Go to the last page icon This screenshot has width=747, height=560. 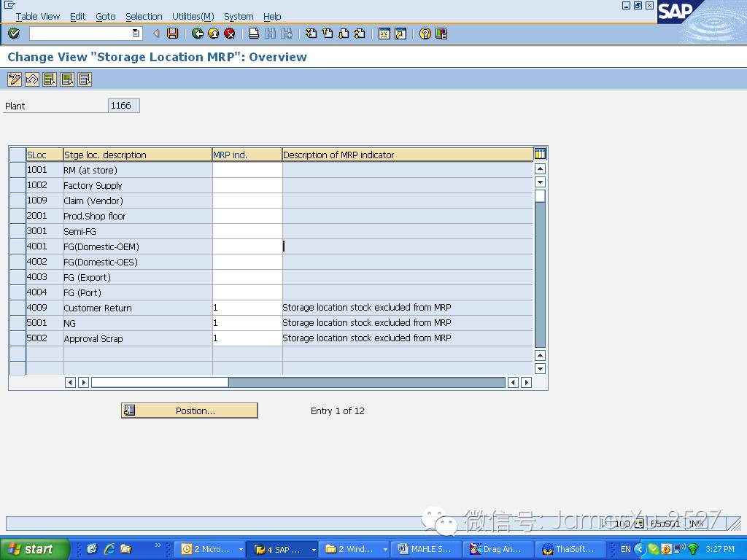[x=360, y=34]
